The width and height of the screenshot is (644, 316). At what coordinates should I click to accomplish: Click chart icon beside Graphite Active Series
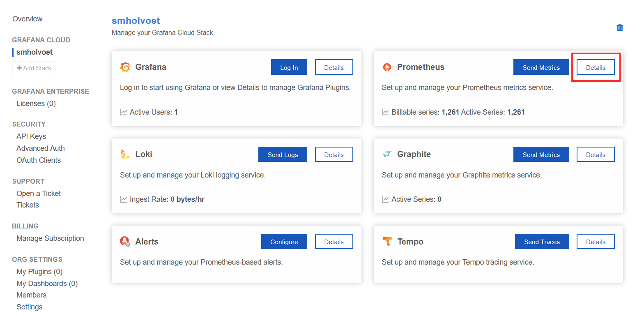[x=385, y=199]
